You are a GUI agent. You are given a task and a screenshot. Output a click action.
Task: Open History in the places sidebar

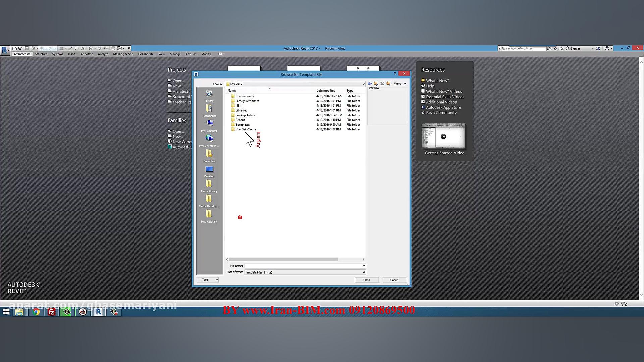pyautogui.click(x=209, y=96)
